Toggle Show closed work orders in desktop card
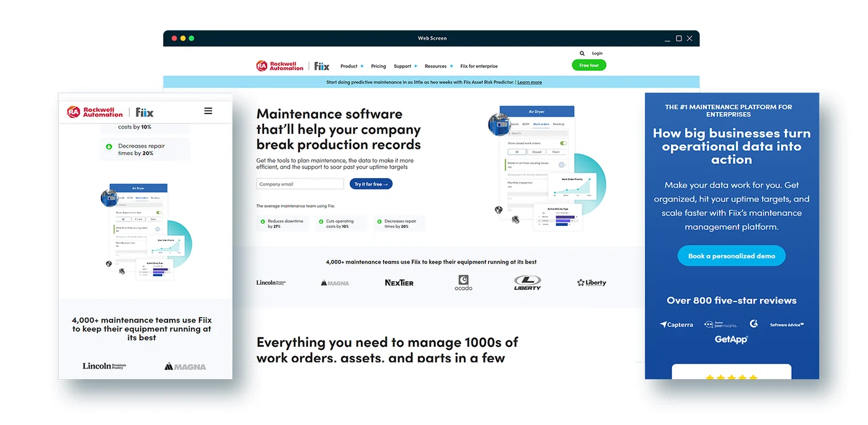Screen dimensions: 868x425 tap(563, 143)
